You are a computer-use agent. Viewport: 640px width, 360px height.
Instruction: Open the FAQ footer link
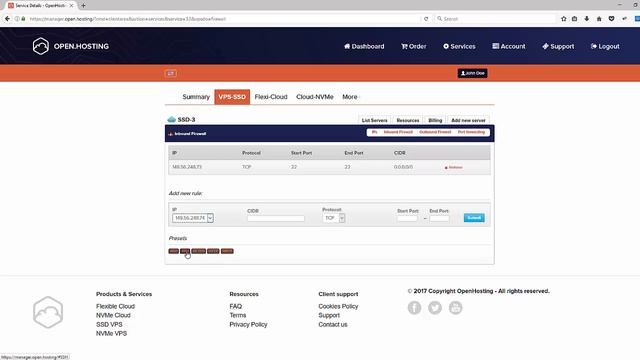pyautogui.click(x=236, y=306)
